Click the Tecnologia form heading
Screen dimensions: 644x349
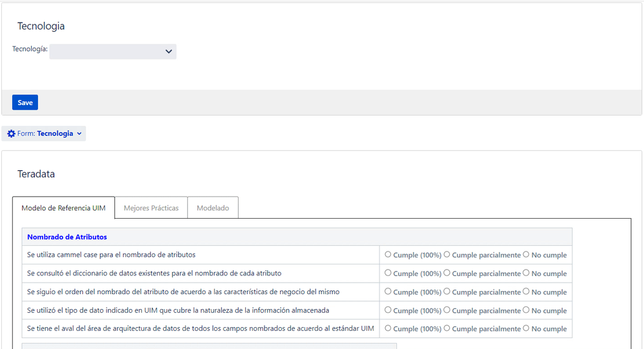[41, 26]
